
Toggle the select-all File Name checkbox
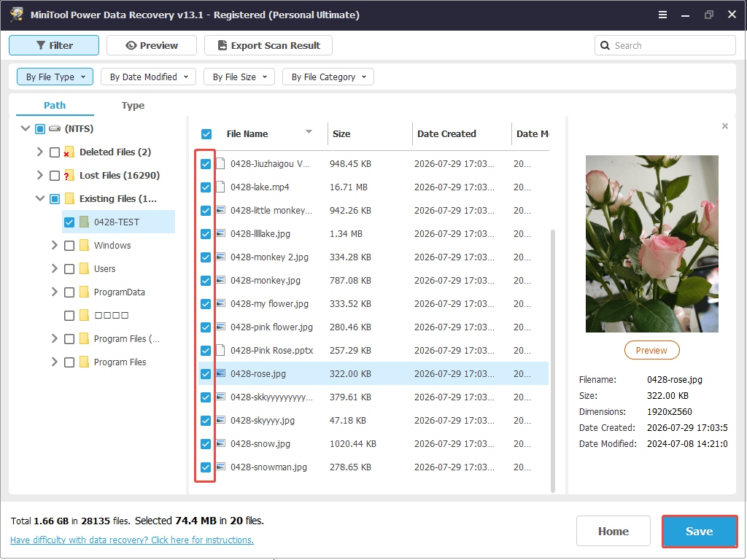click(206, 134)
